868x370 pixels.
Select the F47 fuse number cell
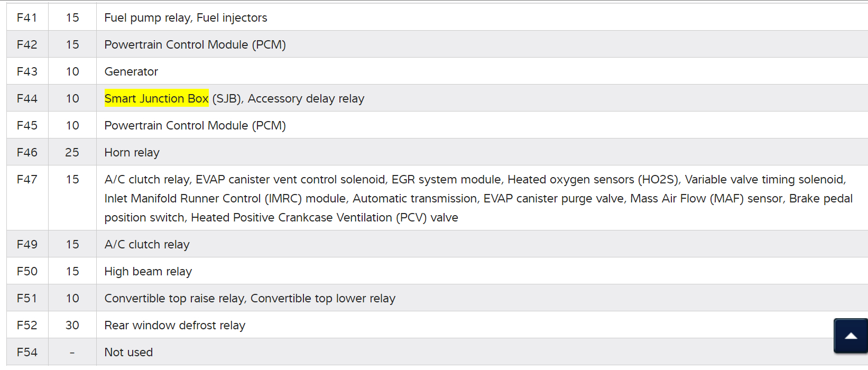tap(27, 179)
